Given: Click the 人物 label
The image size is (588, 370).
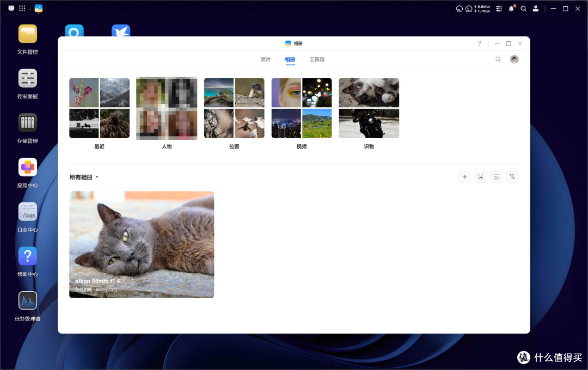Looking at the screenshot, I should point(167,146).
